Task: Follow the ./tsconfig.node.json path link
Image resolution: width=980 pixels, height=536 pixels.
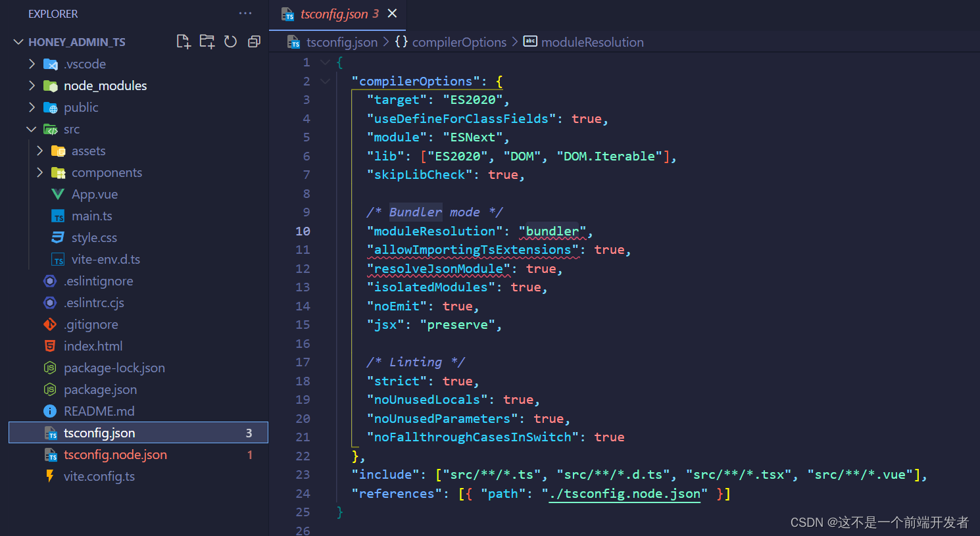Action: [x=625, y=493]
